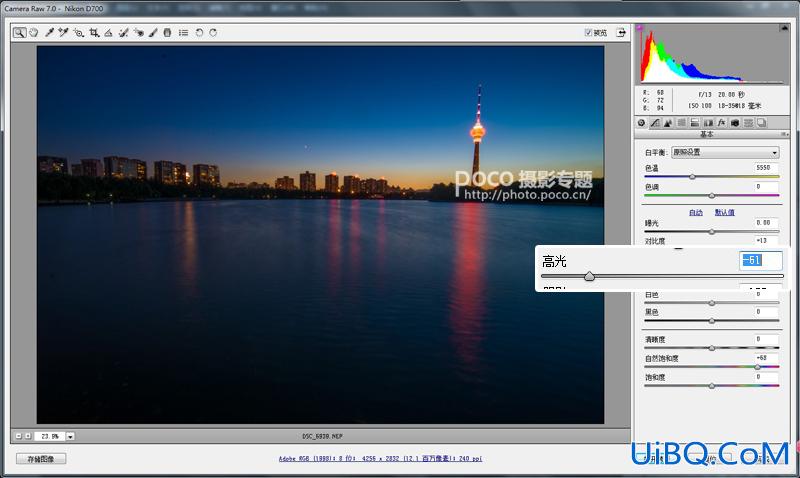Choose the Targeted Adjustment tool
The height and width of the screenshot is (478, 800).
point(79,33)
